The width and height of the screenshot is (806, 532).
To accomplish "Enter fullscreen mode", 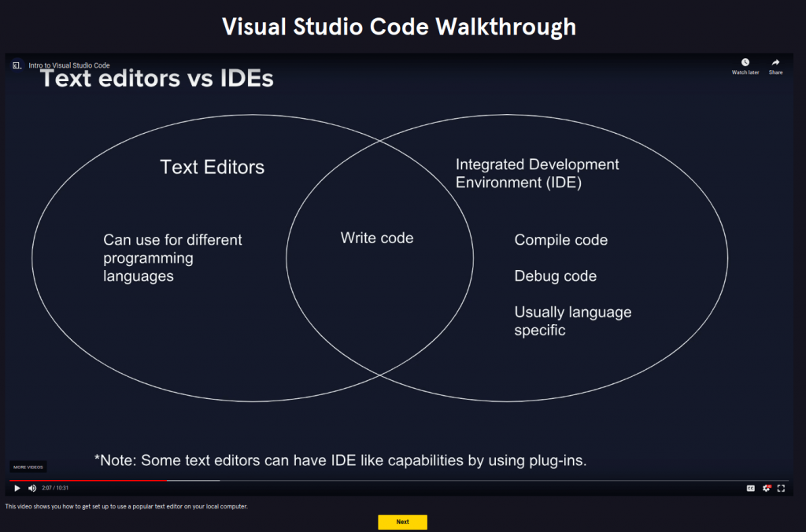I will 782,488.
